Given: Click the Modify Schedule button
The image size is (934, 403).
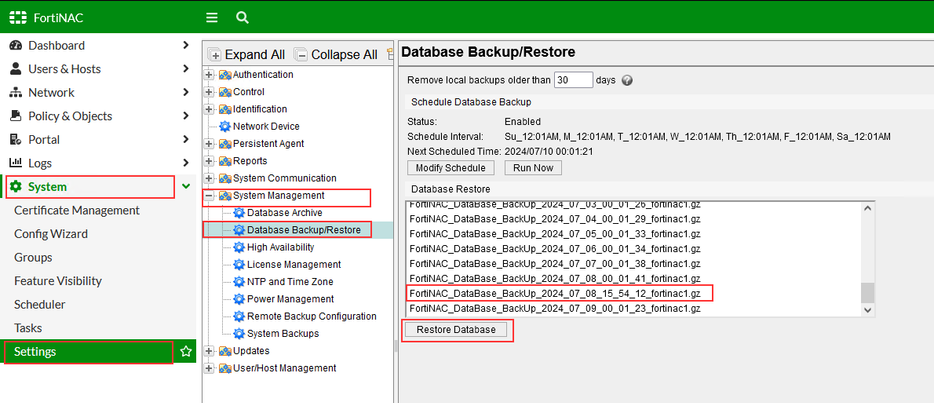Looking at the screenshot, I should click(x=450, y=168).
